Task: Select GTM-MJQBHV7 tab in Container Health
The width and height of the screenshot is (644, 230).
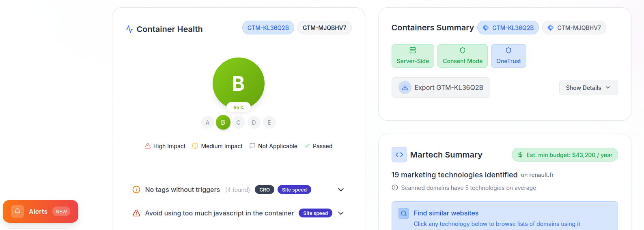Action: [x=325, y=28]
